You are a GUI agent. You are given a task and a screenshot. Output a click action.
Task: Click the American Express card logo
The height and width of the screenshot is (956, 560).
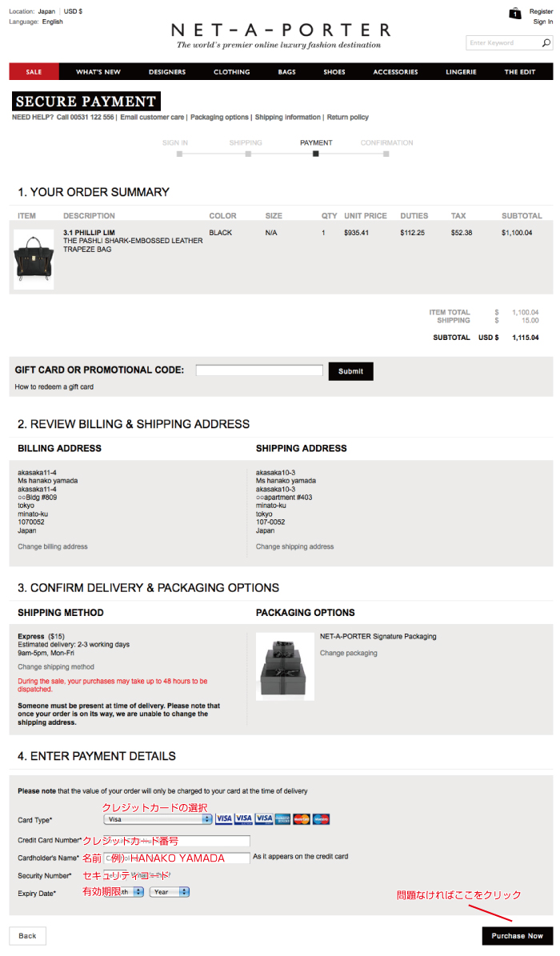click(282, 819)
